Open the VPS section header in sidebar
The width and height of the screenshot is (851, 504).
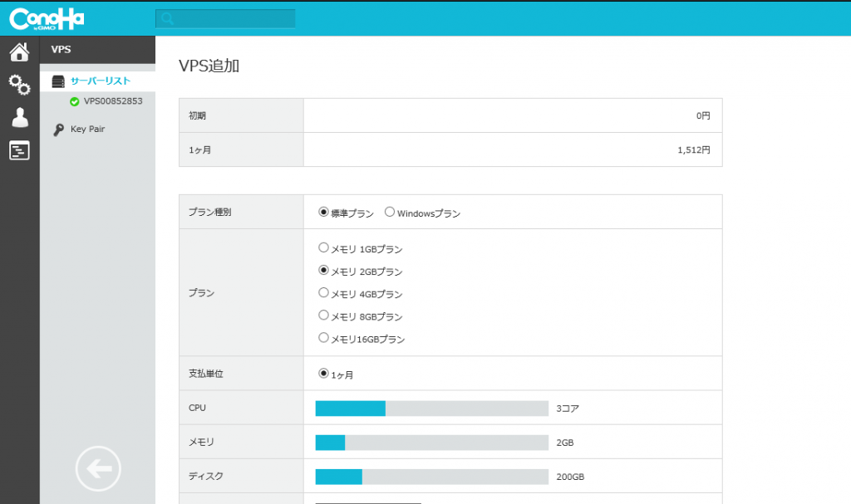98,50
